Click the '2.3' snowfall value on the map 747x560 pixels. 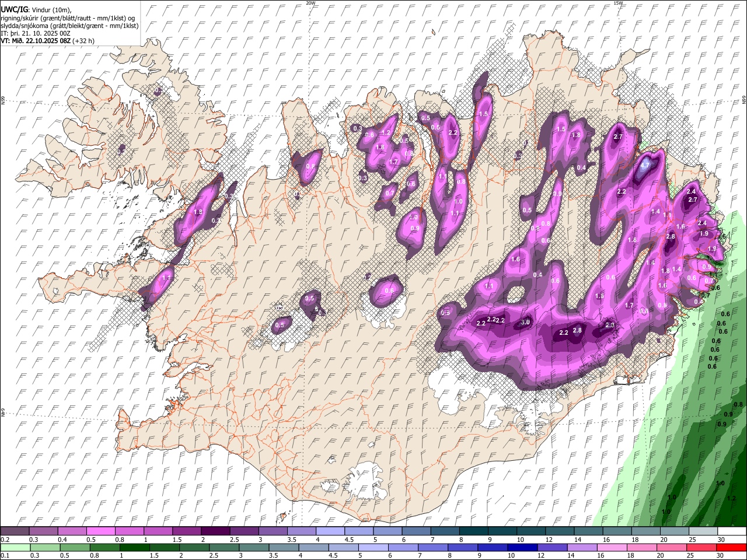(610, 325)
